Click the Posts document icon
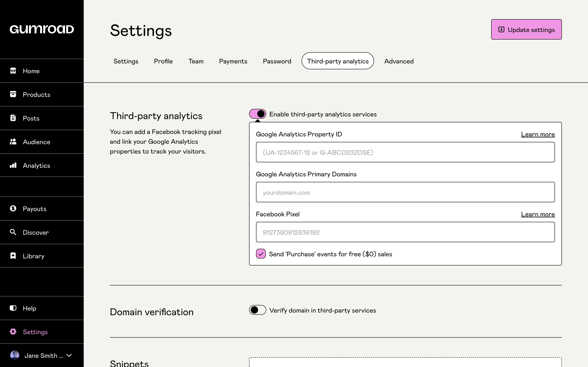588x367 pixels. click(13, 118)
